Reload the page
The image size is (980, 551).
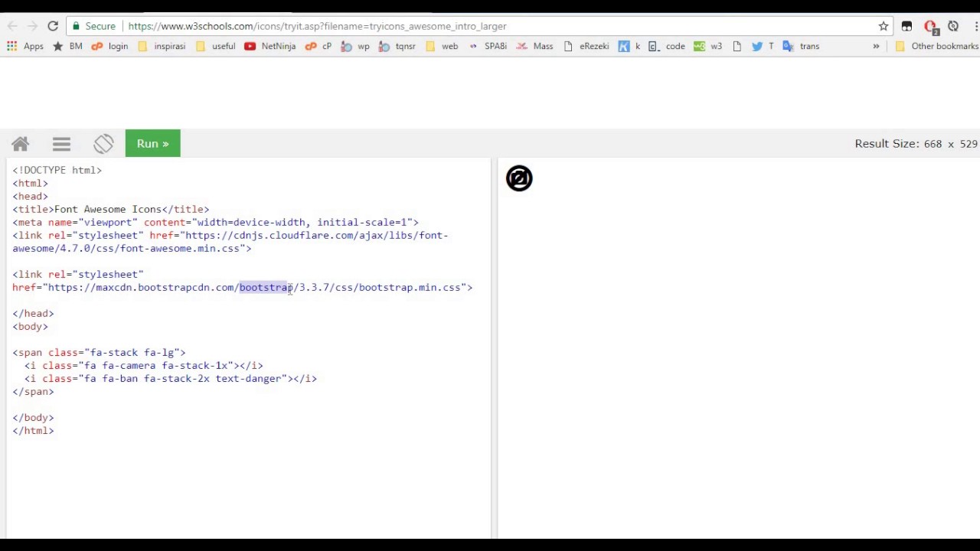[53, 26]
